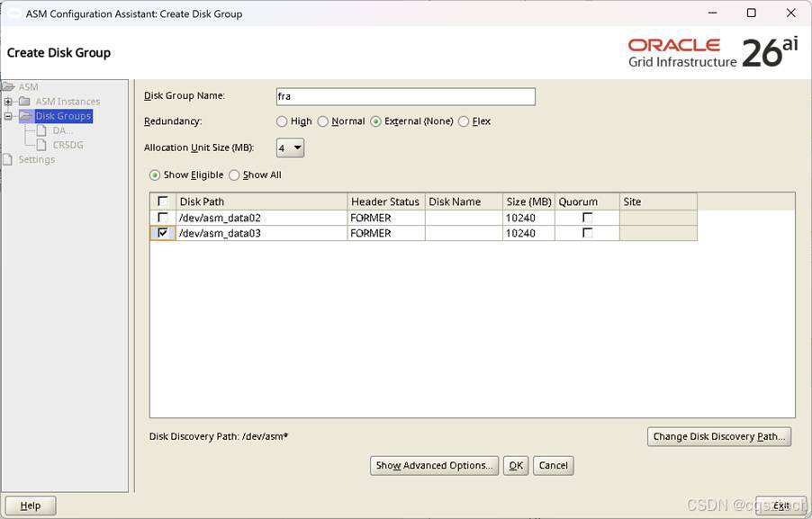
Task: Select Show Eligible radio button
Action: click(x=154, y=175)
